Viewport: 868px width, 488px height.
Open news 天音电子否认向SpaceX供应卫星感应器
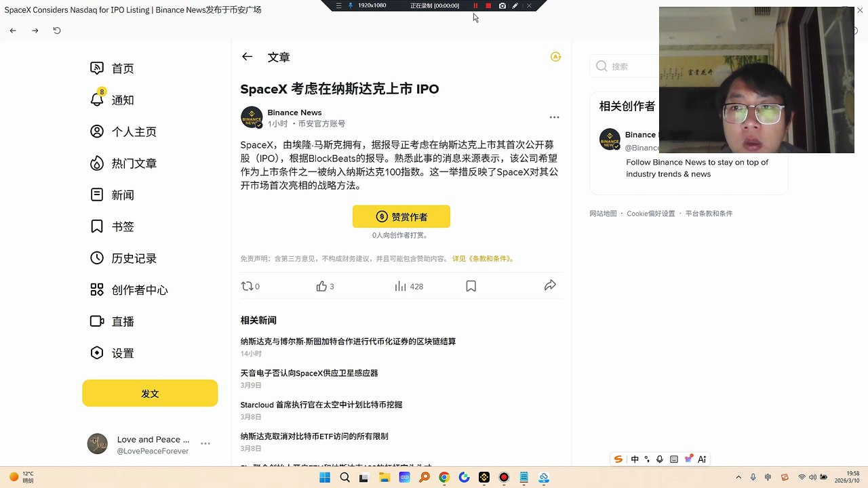tap(309, 373)
